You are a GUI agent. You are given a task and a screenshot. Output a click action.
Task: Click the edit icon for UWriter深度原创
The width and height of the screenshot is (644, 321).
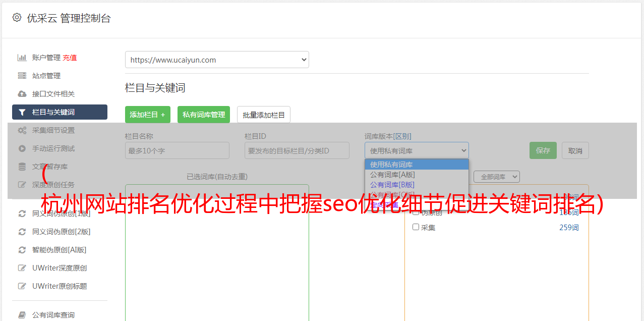(x=22, y=268)
